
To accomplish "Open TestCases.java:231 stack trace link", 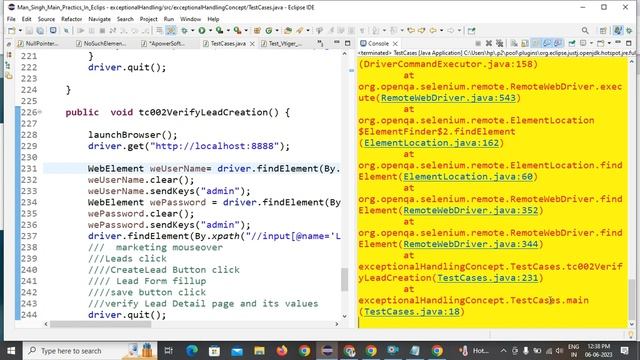I will tap(487, 278).
